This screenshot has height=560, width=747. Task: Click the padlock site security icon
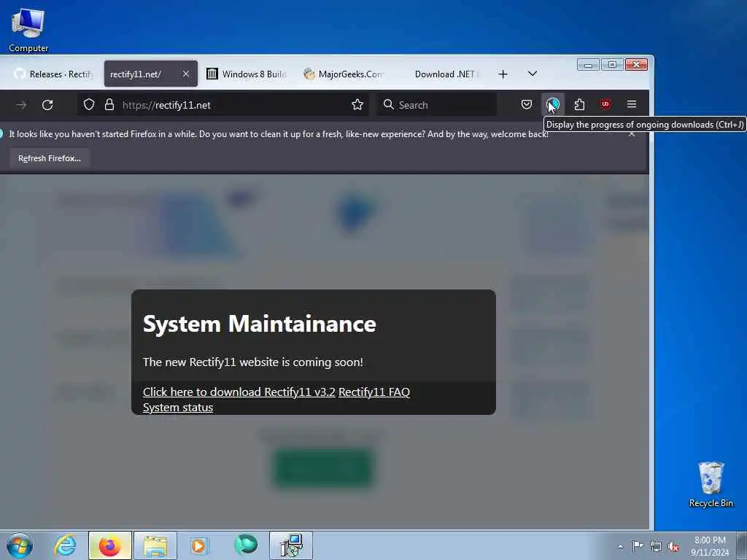(109, 105)
